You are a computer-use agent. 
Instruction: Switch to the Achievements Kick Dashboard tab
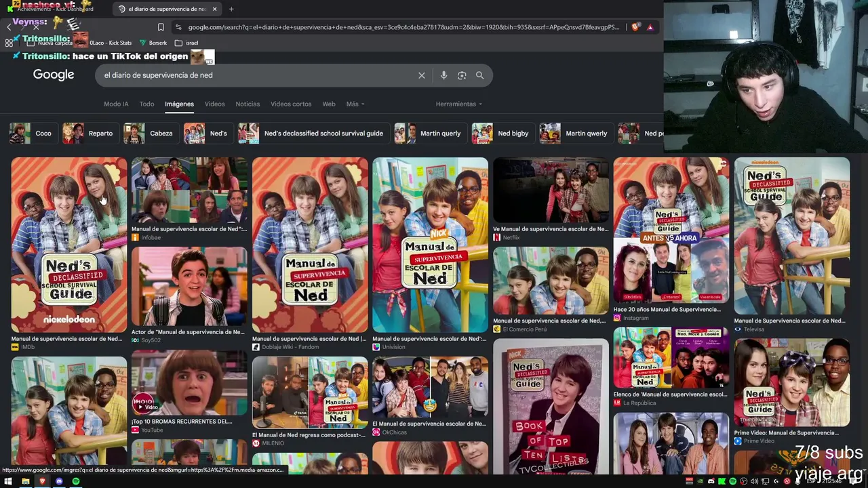54,9
